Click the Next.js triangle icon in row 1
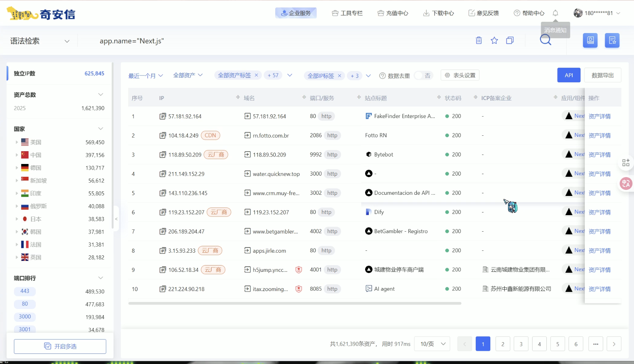This screenshot has height=364, width=634. 569,116
